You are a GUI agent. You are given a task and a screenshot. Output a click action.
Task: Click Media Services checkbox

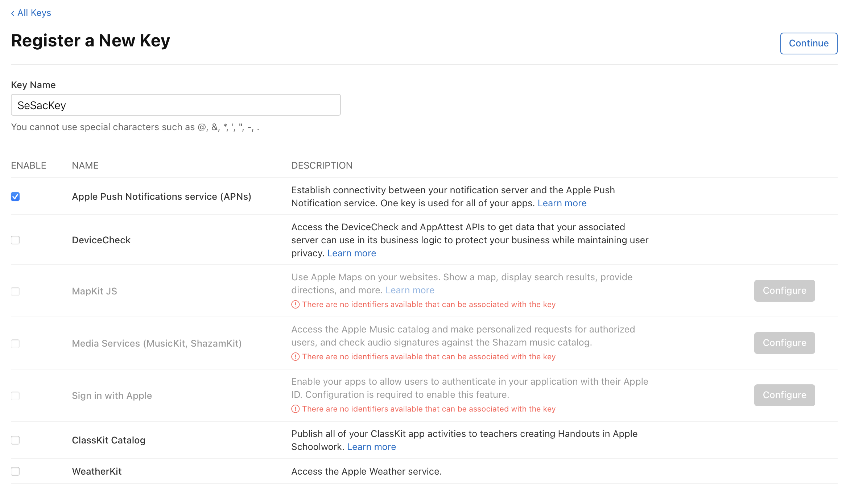click(x=15, y=343)
